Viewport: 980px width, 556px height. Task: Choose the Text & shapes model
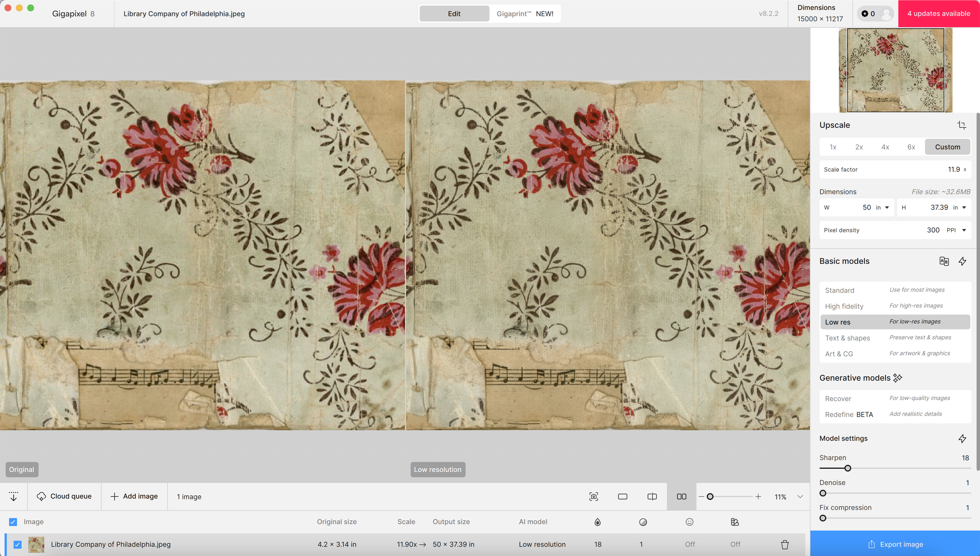895,338
